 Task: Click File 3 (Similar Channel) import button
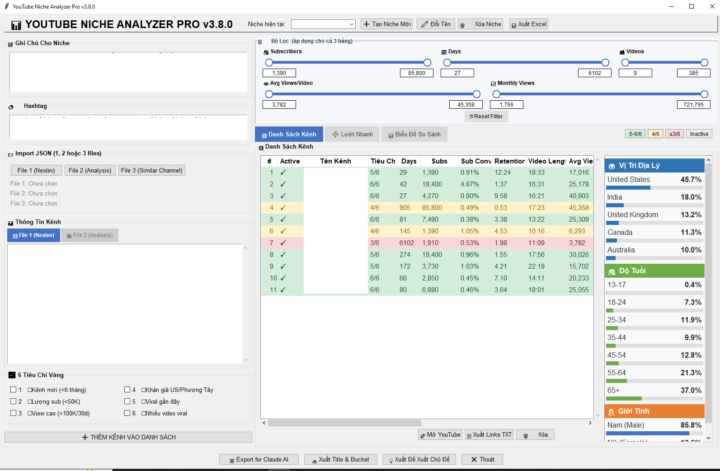[x=152, y=170]
